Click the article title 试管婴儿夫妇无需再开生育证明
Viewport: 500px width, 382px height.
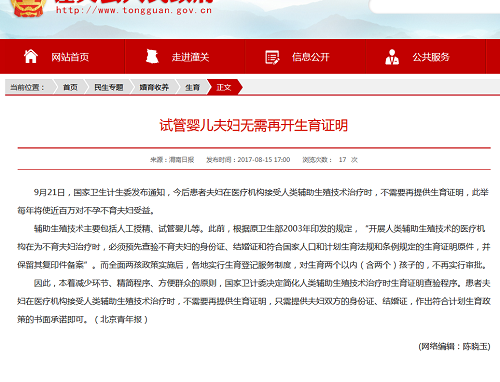pyautogui.click(x=254, y=125)
